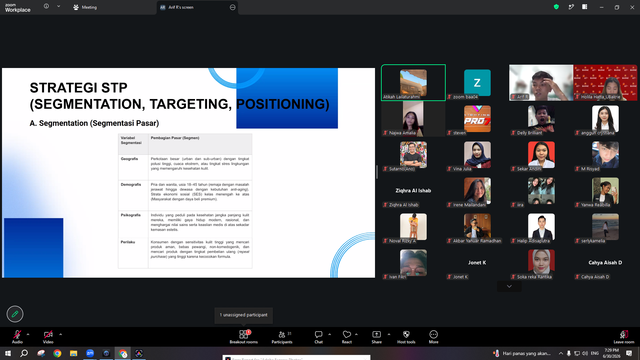Switch to Arif R's screen tab

point(197,7)
